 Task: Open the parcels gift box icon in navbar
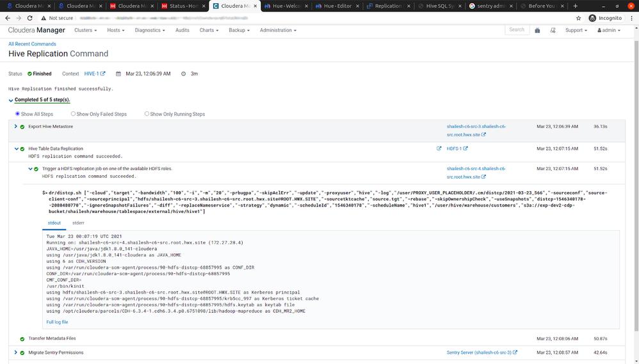click(x=537, y=31)
